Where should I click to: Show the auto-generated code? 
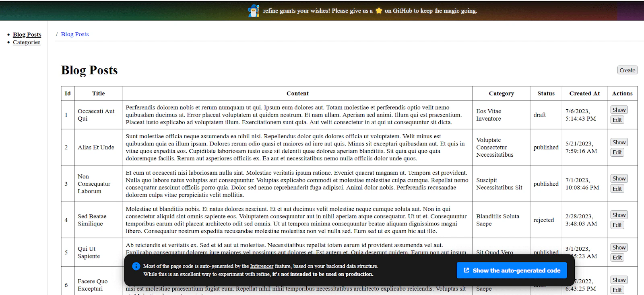(512, 270)
